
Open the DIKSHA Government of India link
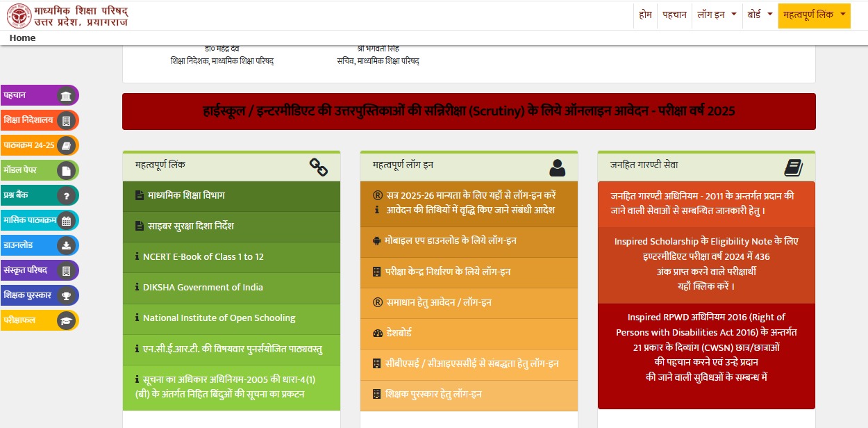[x=203, y=288]
